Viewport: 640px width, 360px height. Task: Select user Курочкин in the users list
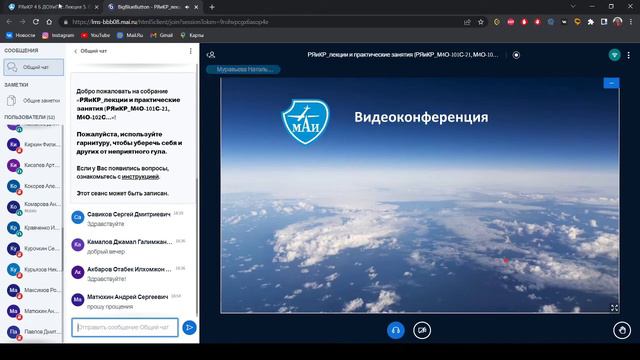[x=33, y=249]
